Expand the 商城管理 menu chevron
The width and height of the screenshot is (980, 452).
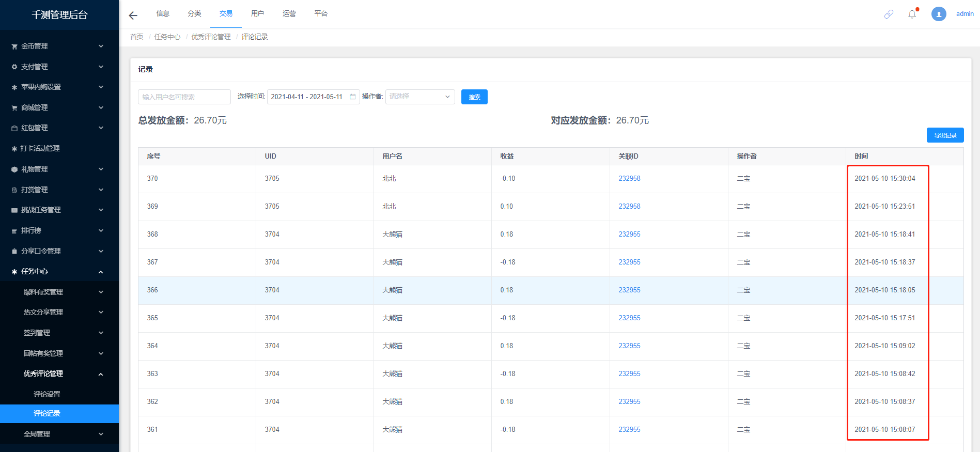[x=101, y=107]
